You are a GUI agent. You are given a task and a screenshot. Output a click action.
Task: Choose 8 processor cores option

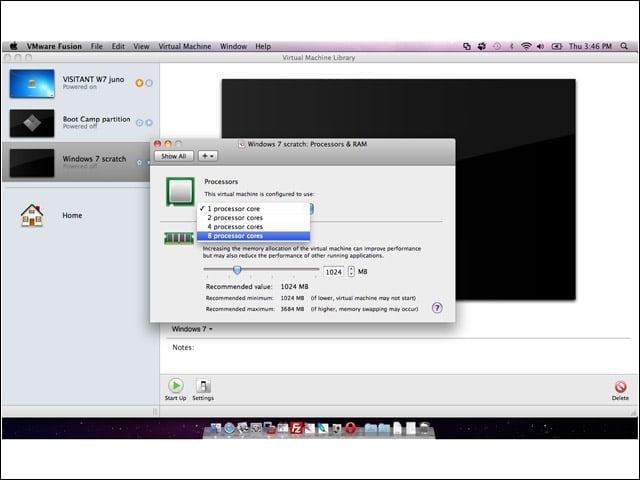click(x=253, y=236)
